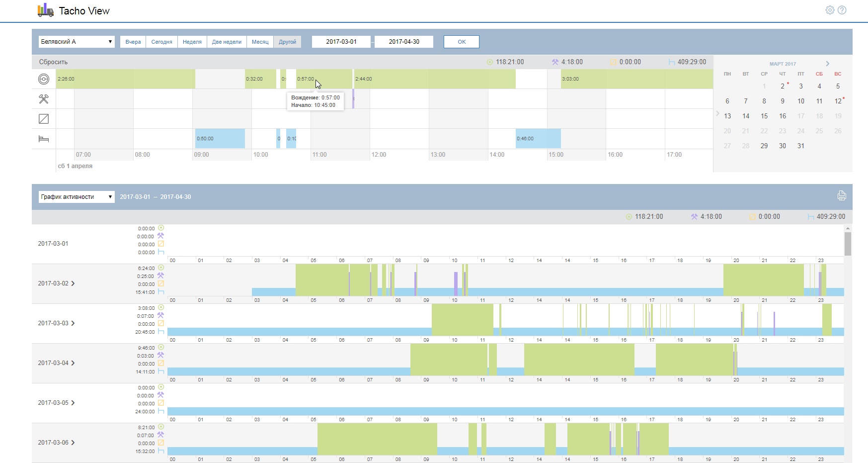The height and width of the screenshot is (463, 868).
Task: Select the Месяц period tab
Action: 260,42
